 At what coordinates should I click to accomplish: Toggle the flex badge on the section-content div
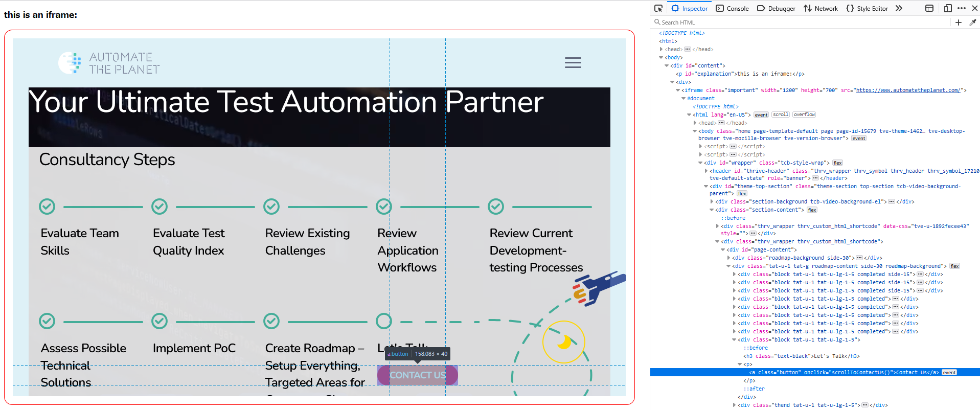point(812,210)
